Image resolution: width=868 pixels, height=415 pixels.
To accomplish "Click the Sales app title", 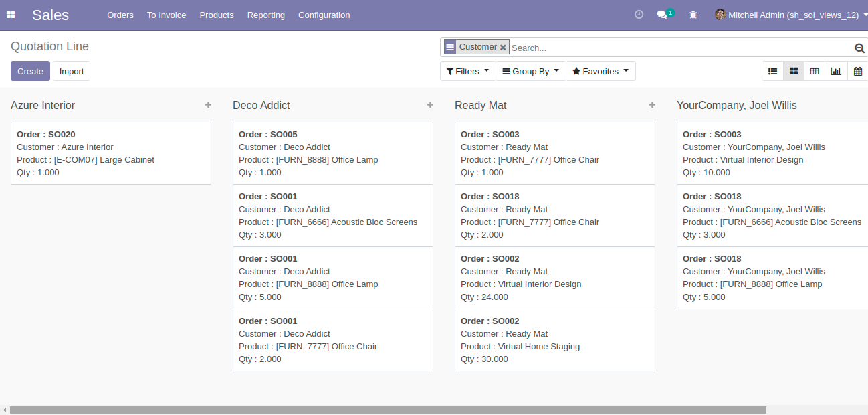I will (x=50, y=15).
